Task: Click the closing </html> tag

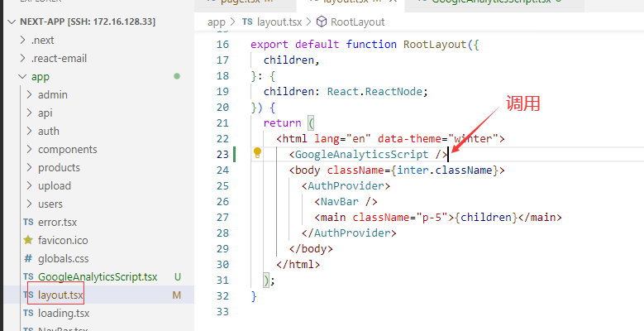Action: click(298, 265)
